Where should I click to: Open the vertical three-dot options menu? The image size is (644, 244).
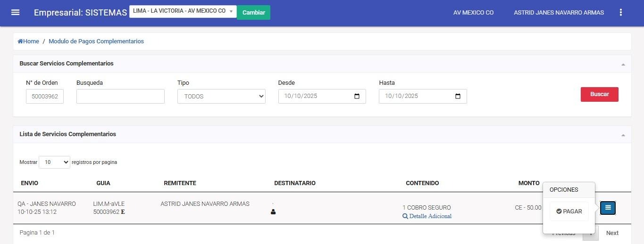pyautogui.click(x=621, y=13)
